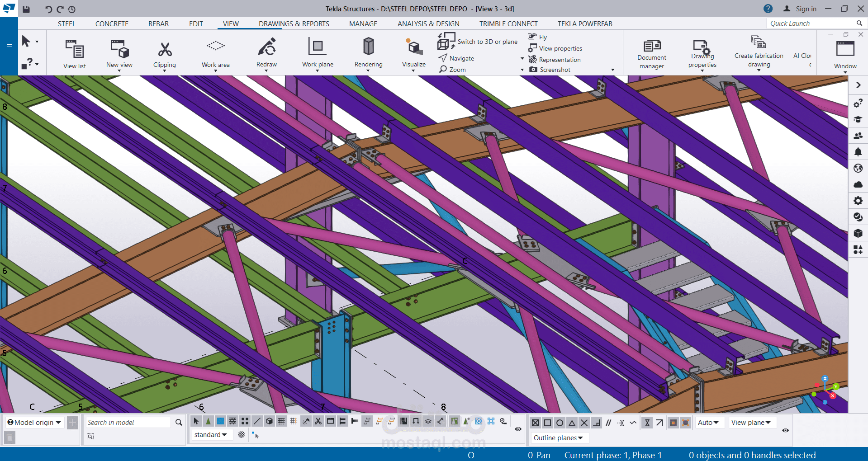Click the Visualize icon
868x461 pixels.
413,47
